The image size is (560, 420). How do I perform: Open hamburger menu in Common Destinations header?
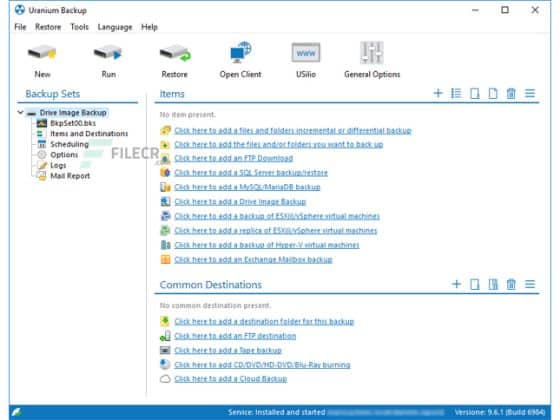530,284
